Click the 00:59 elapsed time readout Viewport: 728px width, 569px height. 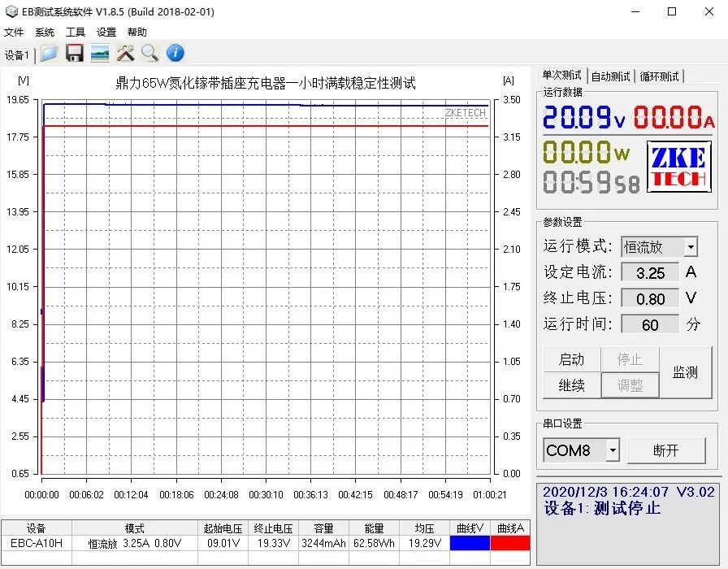(x=591, y=181)
